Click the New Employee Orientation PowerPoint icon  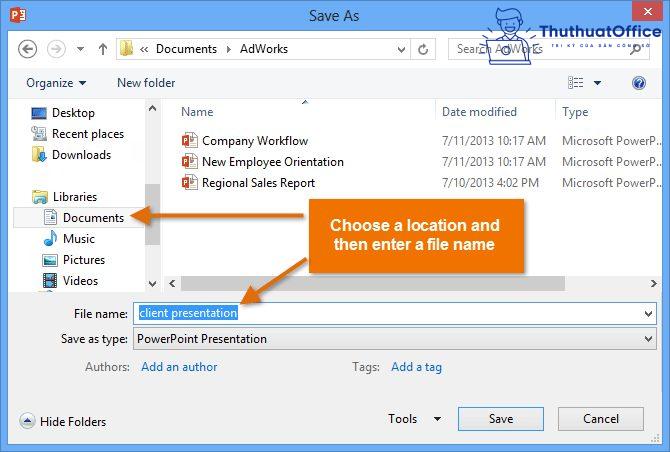pyautogui.click(x=190, y=161)
